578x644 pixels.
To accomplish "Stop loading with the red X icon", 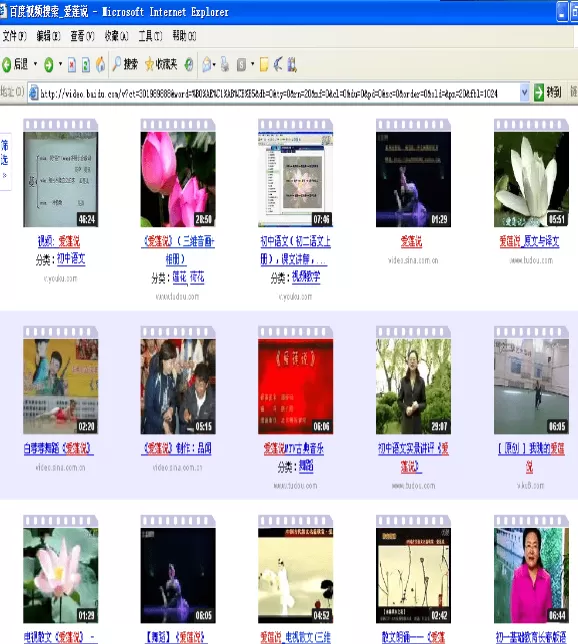I will point(72,64).
